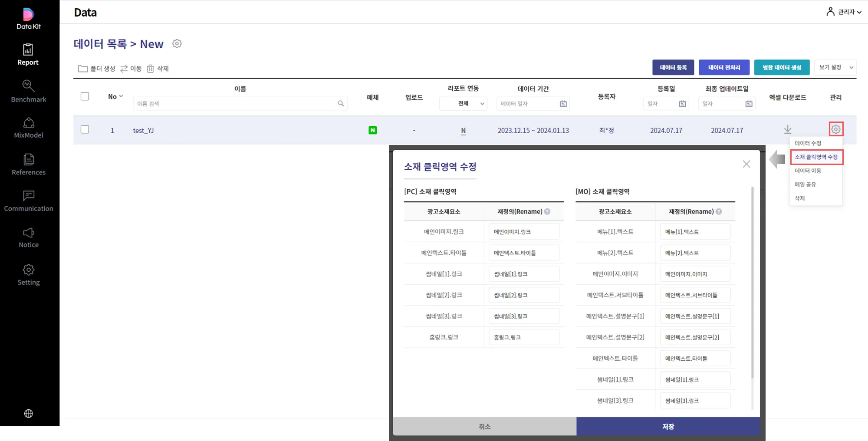Click the 이름 검색 input field
This screenshot has width=868, height=441.
(x=240, y=103)
